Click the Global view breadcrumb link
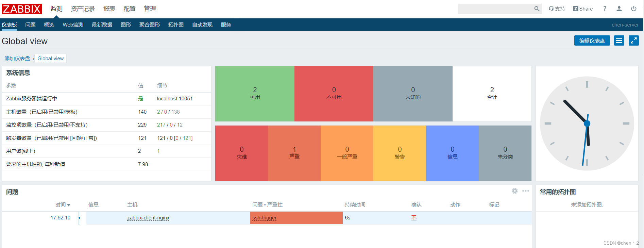The height and width of the screenshot is (248, 644). [51, 59]
